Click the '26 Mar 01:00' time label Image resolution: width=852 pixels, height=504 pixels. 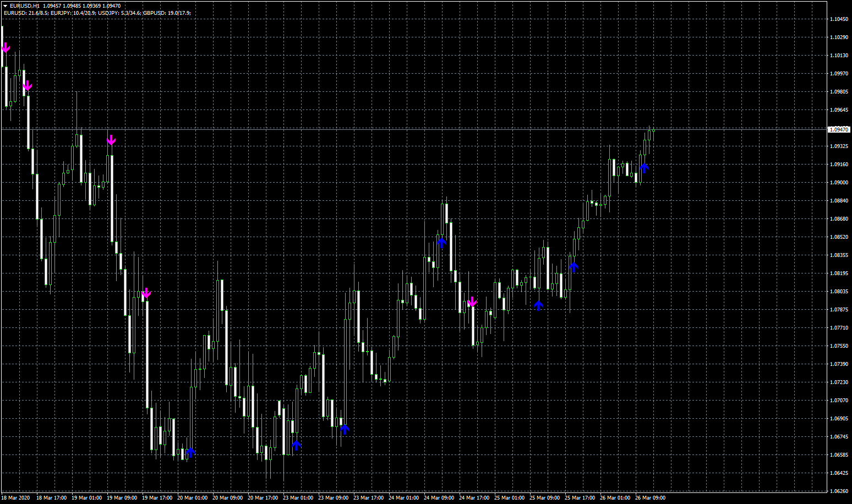[615, 498]
